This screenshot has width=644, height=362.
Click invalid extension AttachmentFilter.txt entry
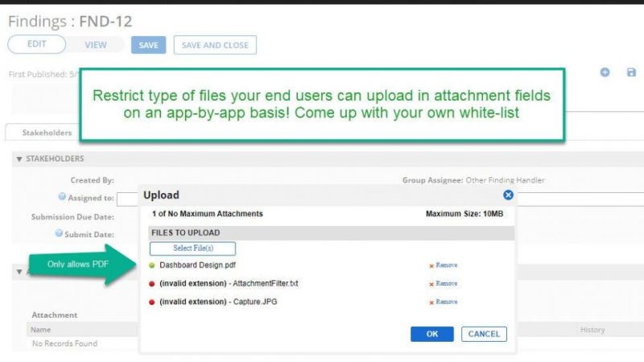point(229,284)
